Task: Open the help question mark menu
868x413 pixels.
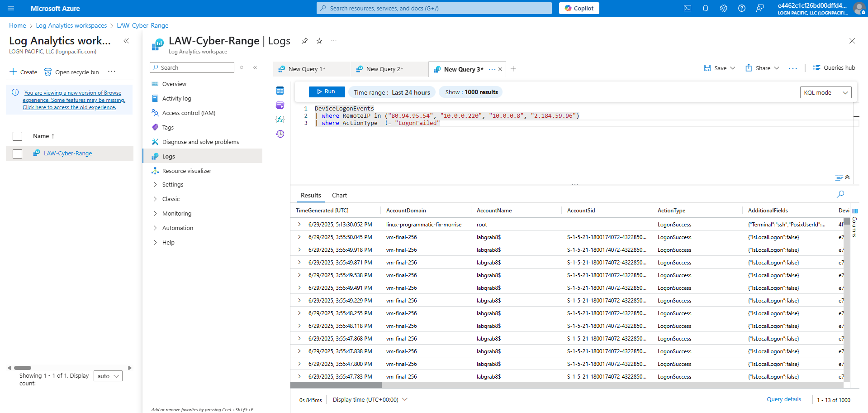Action: point(742,8)
